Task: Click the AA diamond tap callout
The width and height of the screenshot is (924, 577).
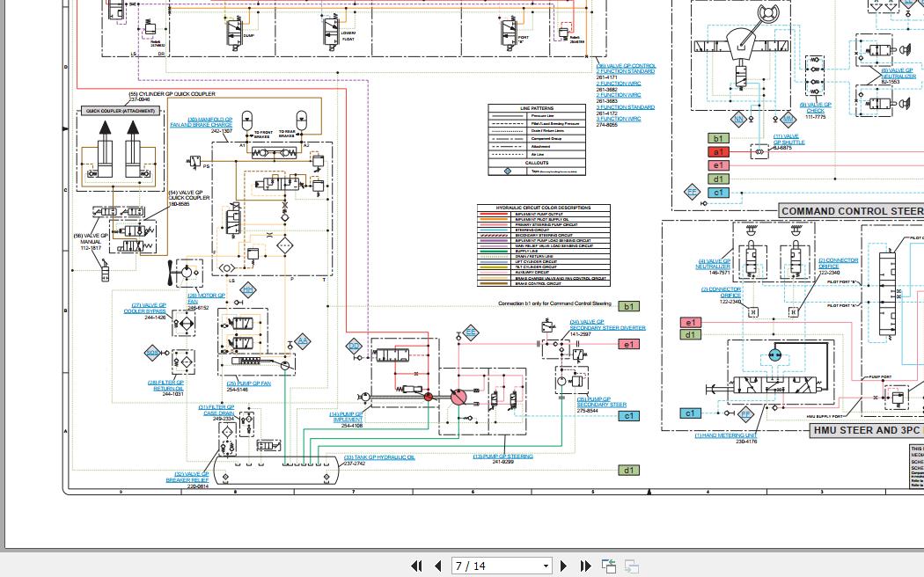Action: pos(303,340)
